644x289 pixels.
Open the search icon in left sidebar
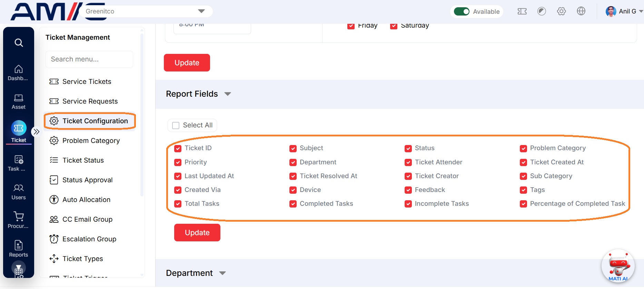coord(19,42)
